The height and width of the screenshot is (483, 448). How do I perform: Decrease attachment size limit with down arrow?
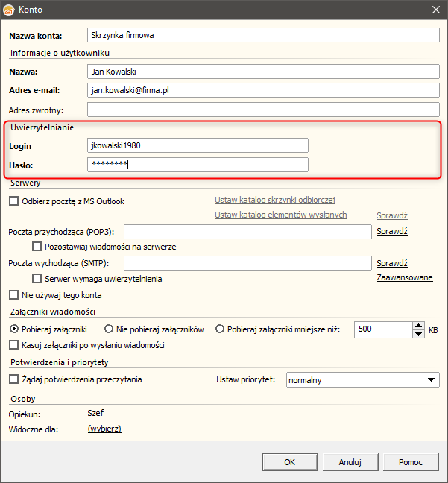tap(418, 333)
